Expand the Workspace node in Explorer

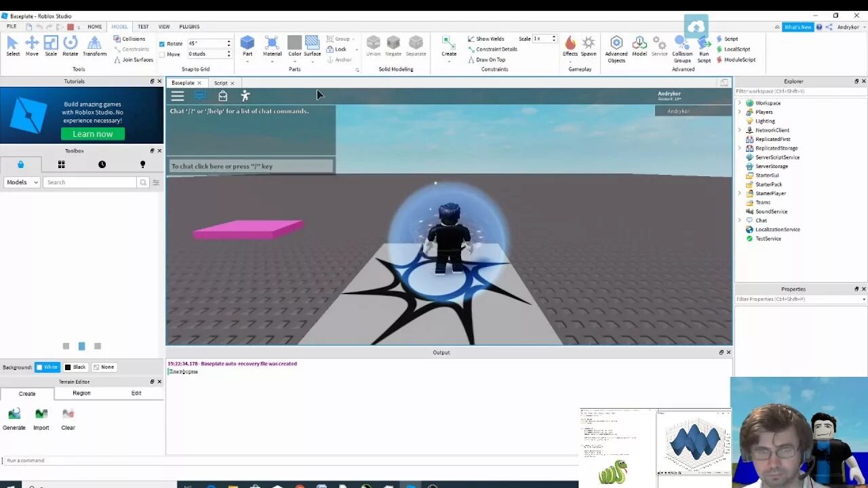click(x=740, y=103)
